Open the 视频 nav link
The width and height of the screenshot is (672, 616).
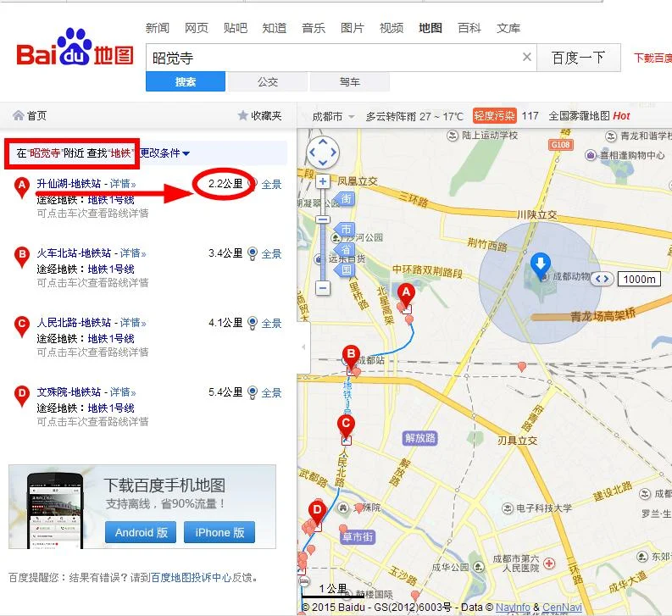click(x=392, y=28)
